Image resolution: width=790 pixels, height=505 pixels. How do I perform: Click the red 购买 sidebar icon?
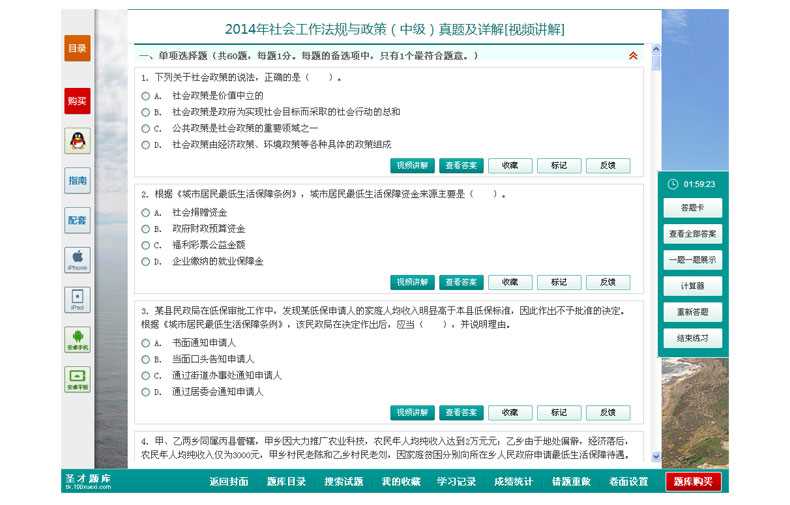[77, 100]
